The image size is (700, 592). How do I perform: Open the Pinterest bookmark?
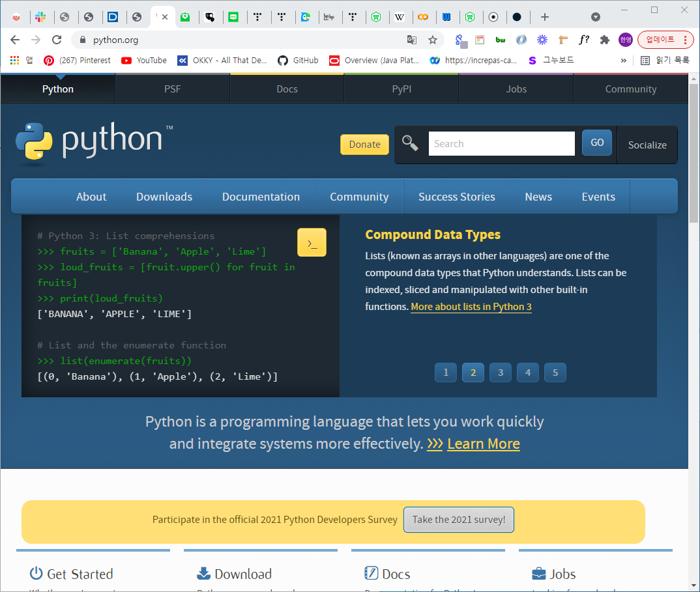point(77,60)
